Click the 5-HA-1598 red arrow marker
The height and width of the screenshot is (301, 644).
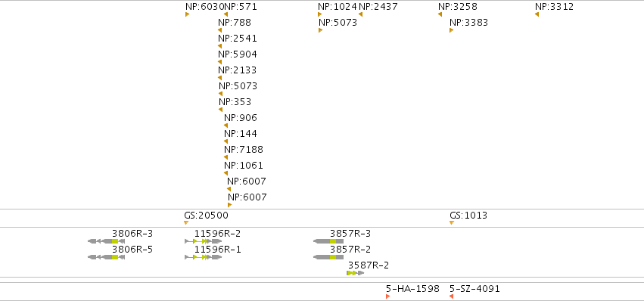click(388, 296)
